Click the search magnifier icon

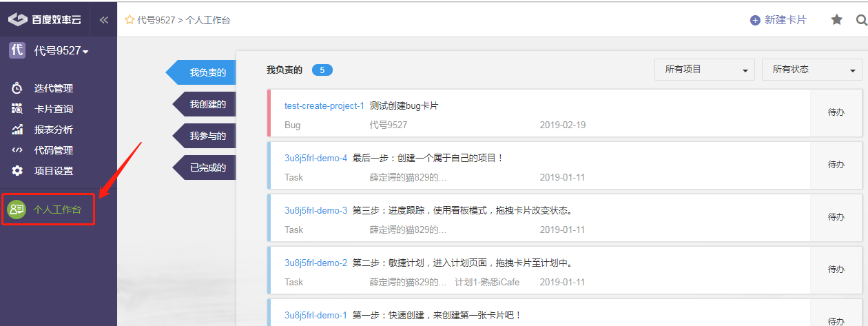pos(861,20)
